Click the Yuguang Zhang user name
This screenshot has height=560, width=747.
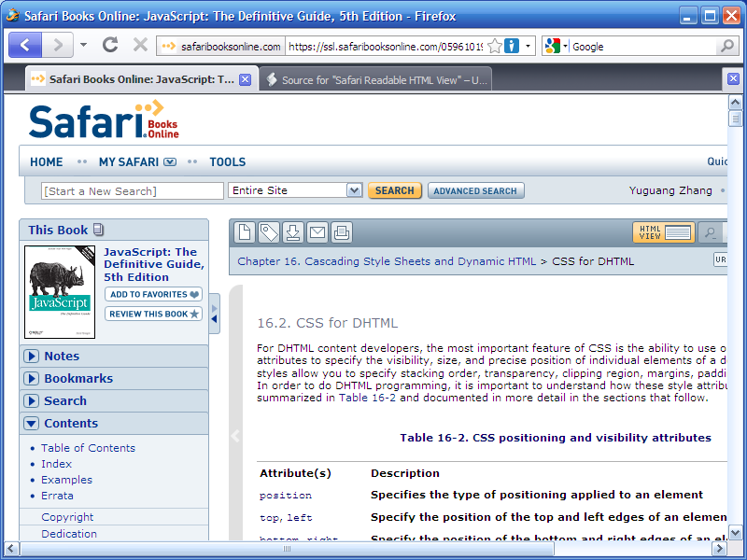(670, 190)
